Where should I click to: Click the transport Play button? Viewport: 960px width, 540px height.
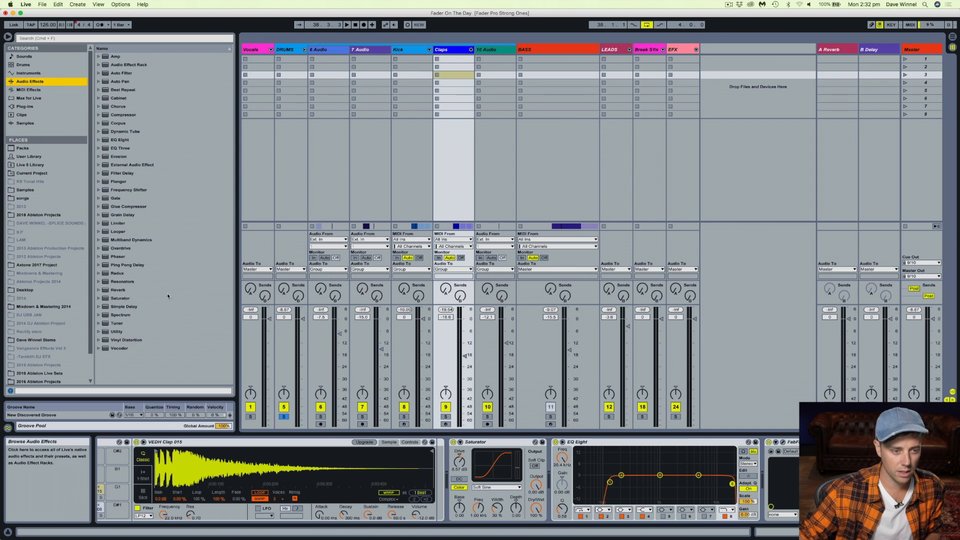pos(347,25)
